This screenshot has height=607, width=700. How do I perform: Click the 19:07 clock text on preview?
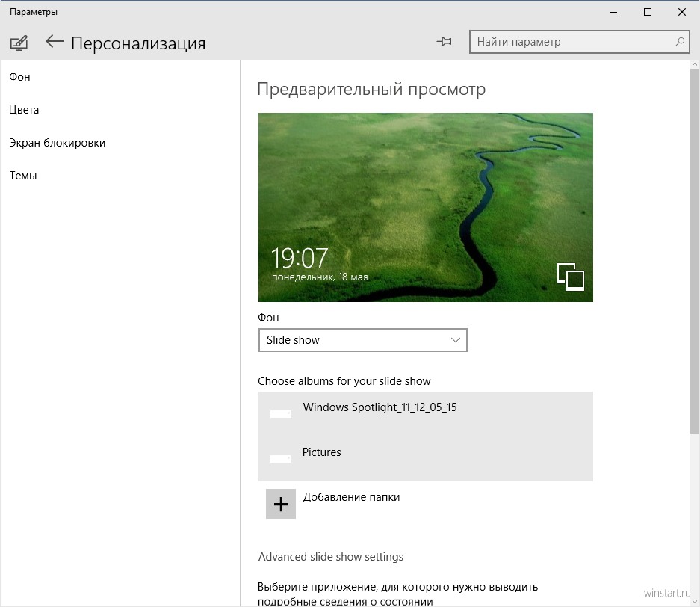tap(300, 258)
